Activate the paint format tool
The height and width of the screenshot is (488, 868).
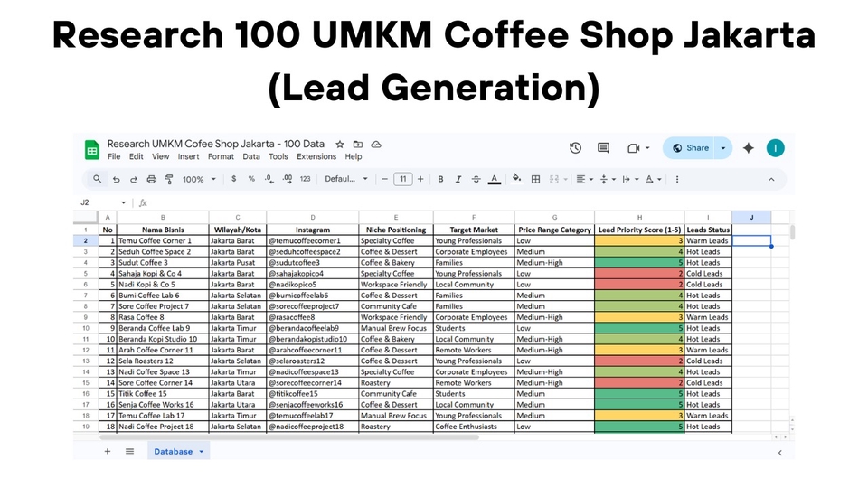pos(169,179)
